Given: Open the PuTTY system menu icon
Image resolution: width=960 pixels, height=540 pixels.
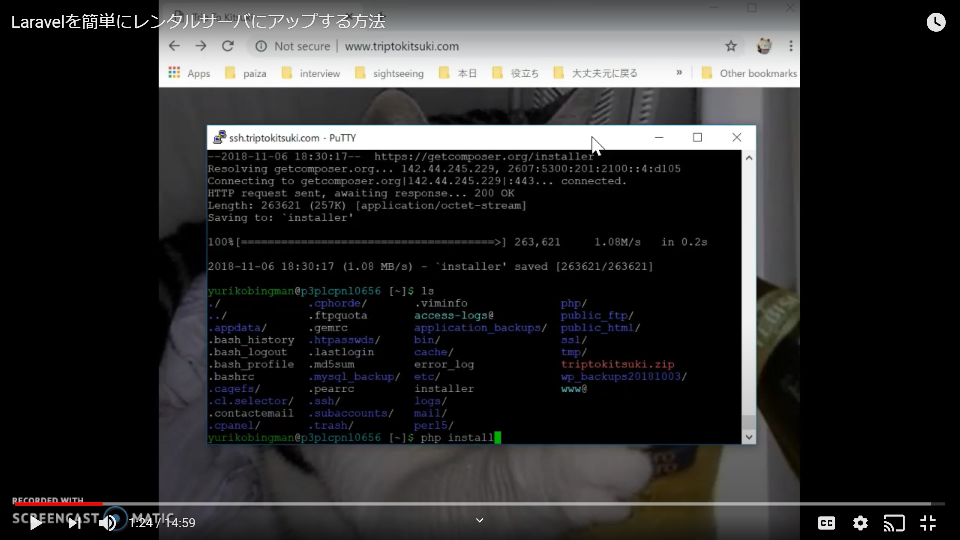Looking at the screenshot, I should [x=219, y=138].
